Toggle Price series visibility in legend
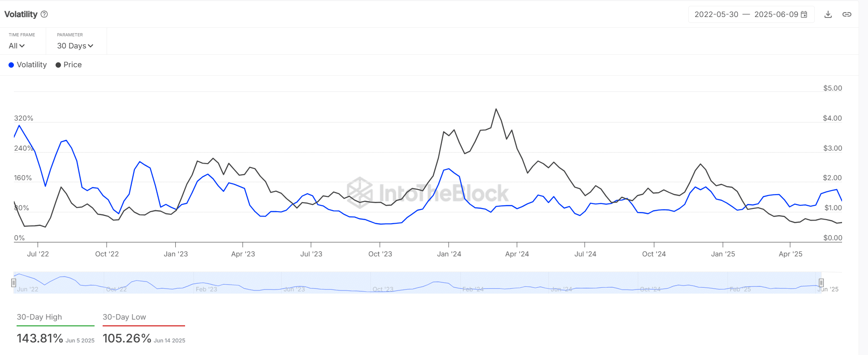The height and width of the screenshot is (355, 868). 73,65
